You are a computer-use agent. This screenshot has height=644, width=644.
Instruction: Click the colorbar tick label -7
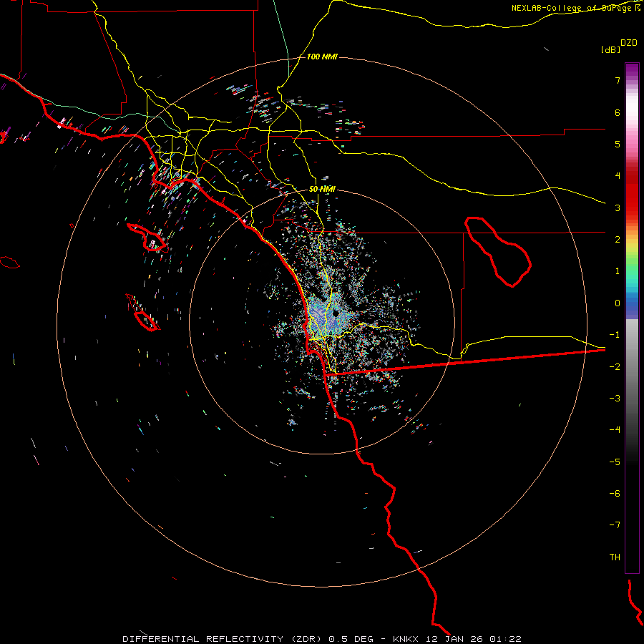pyautogui.click(x=615, y=525)
